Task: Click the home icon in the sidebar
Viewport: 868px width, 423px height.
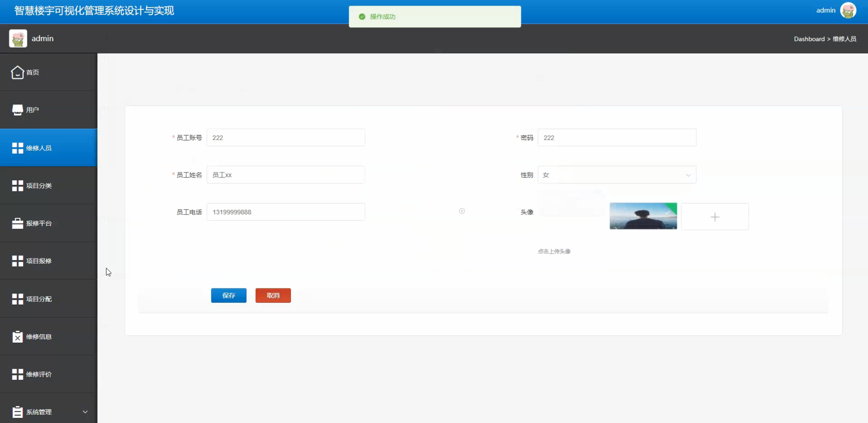Action: coord(17,72)
